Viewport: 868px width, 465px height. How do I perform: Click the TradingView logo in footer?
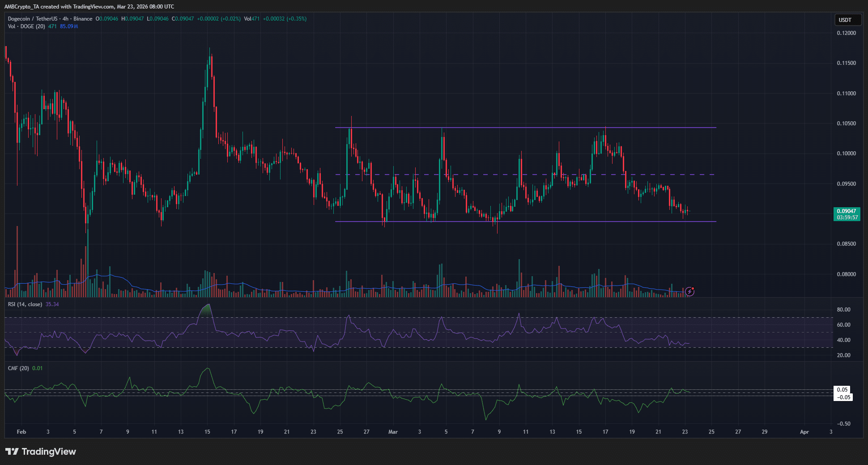(x=41, y=452)
